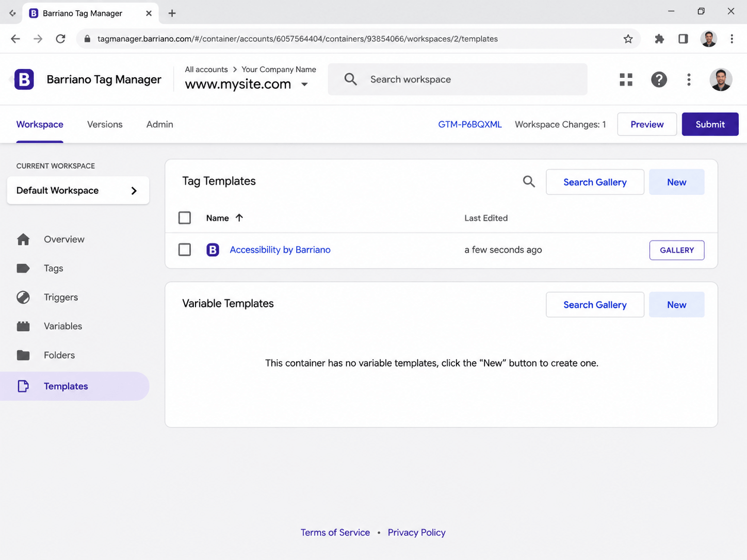Check the select-all checkbox in Tag Templates header
Viewport: 747px width, 560px height.
click(185, 218)
